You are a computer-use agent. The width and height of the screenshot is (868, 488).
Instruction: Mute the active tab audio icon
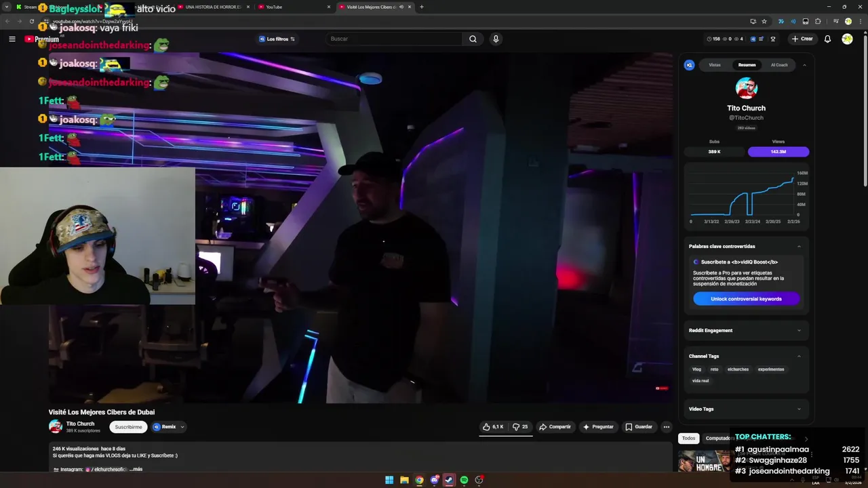pos(401,7)
